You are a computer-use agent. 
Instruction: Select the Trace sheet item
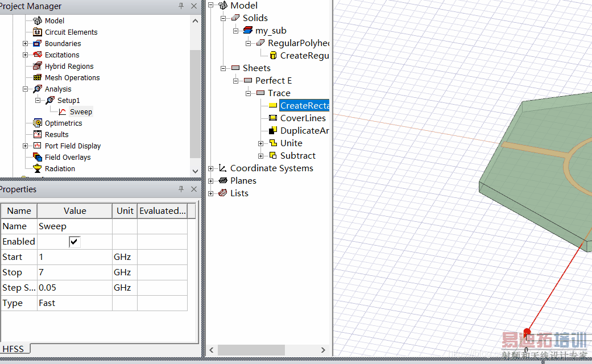(279, 93)
